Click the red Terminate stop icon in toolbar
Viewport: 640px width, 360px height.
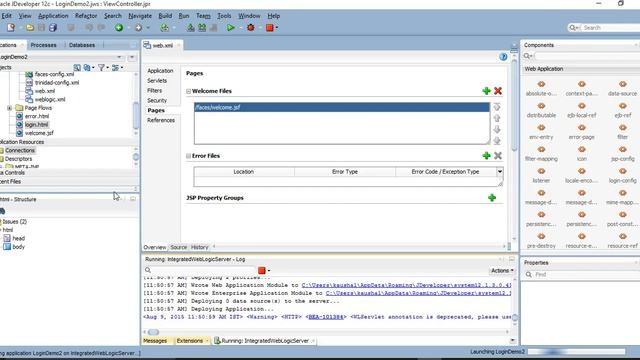click(x=269, y=28)
